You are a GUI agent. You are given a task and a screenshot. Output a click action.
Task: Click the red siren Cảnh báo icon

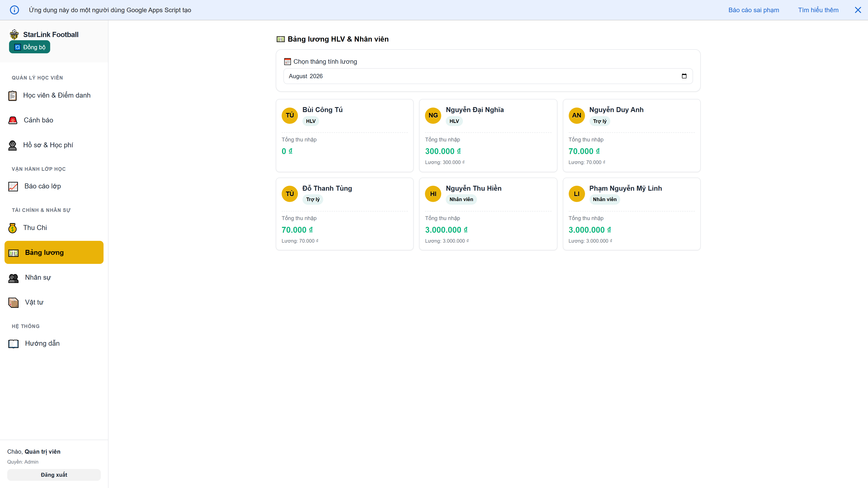(13, 120)
